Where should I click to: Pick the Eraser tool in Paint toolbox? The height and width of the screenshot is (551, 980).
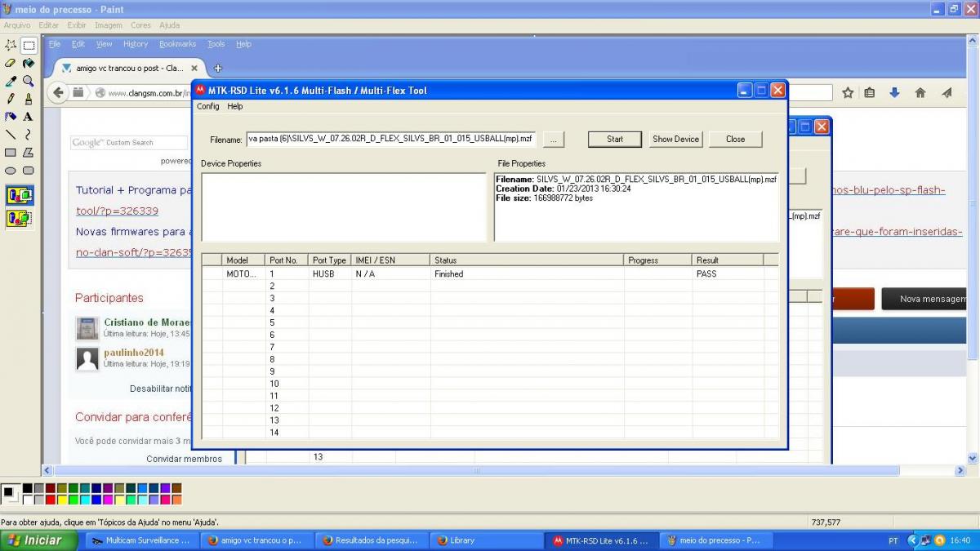pos(11,64)
